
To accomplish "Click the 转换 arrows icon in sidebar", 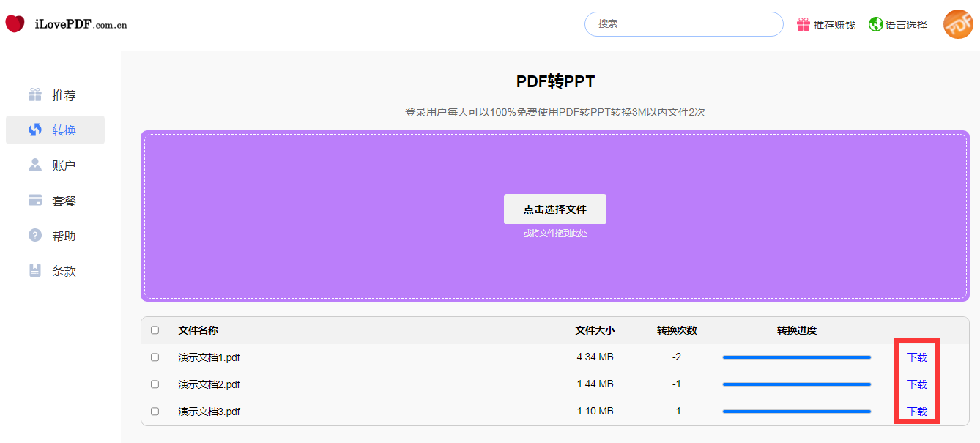I will tap(35, 130).
